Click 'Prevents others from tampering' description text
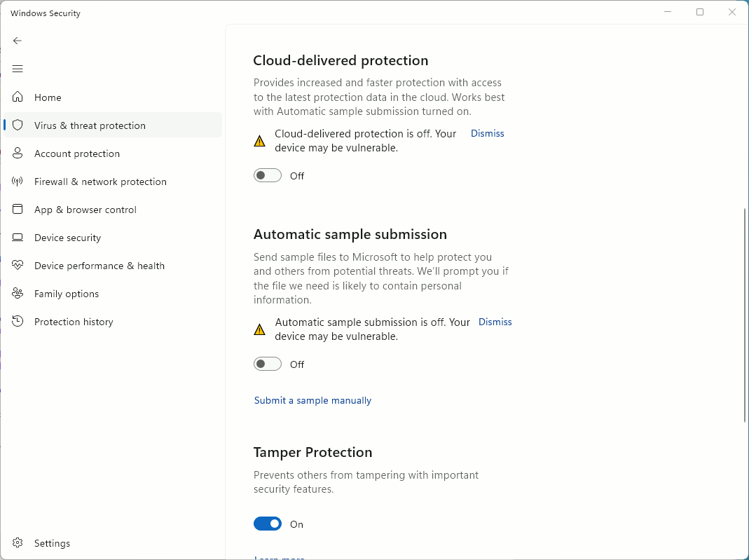This screenshot has height=560, width=749. (366, 482)
